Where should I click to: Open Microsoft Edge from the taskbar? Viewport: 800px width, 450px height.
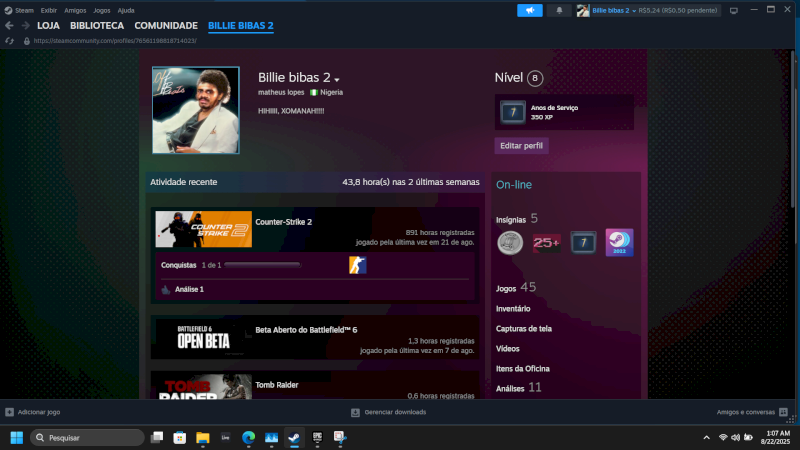[248, 437]
